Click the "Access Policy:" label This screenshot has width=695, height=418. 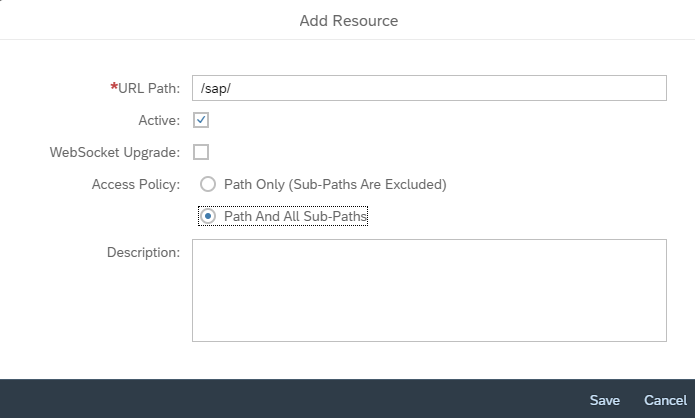point(136,184)
